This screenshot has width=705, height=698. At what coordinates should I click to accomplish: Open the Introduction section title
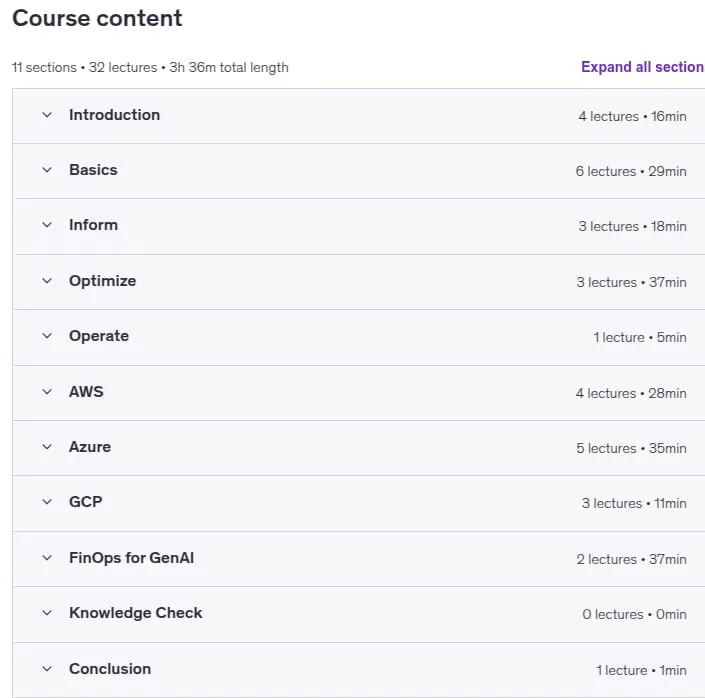pyautogui.click(x=115, y=115)
